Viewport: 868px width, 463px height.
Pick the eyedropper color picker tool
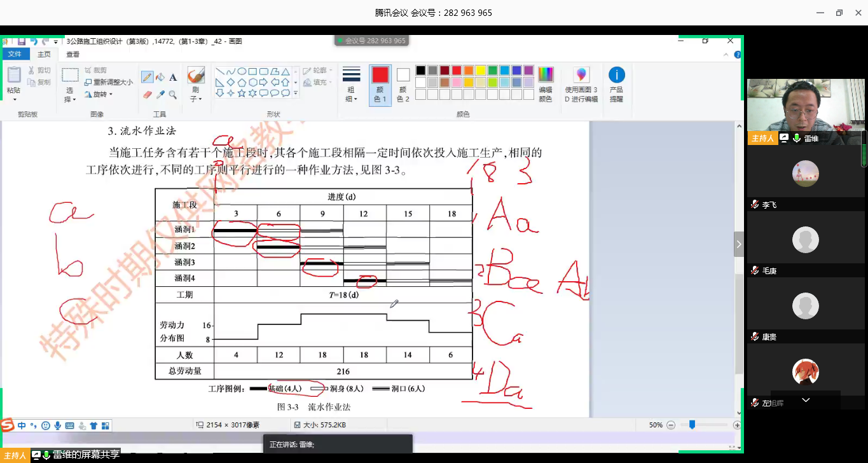pyautogui.click(x=160, y=94)
